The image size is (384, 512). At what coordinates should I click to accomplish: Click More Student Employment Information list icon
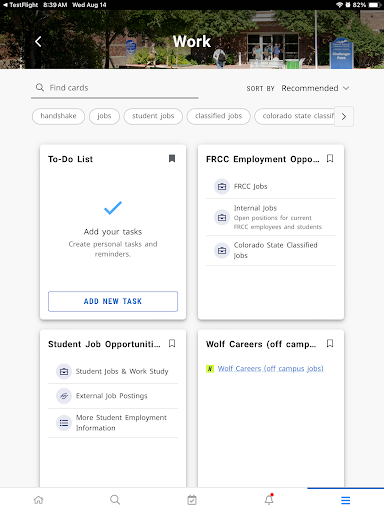(x=64, y=423)
